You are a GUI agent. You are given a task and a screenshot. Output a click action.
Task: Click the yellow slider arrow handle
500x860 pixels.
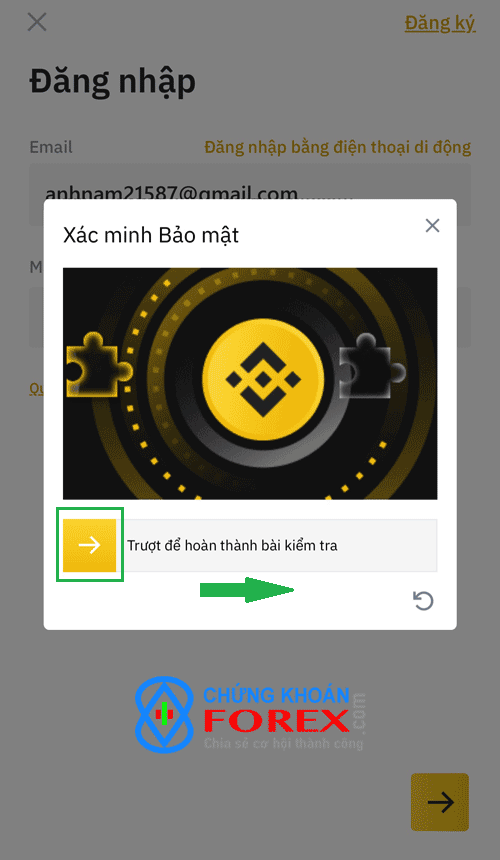point(89,545)
